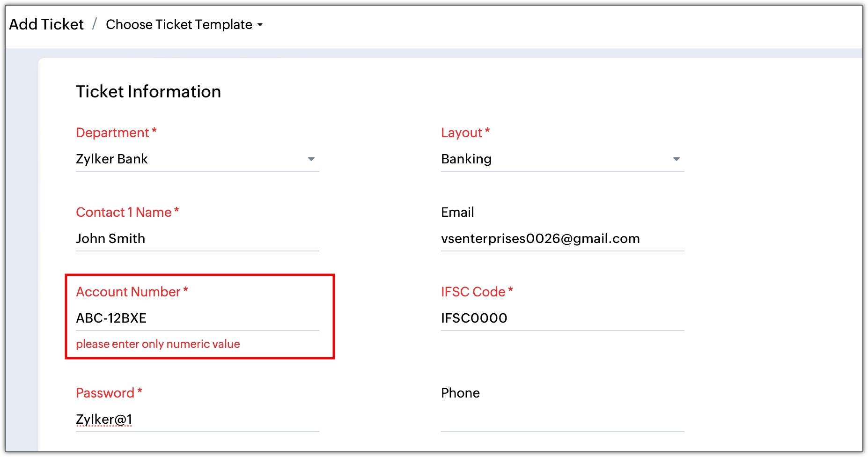The height and width of the screenshot is (457, 868).
Task: Click the caret next to Ticket Template
Action: coord(260,25)
